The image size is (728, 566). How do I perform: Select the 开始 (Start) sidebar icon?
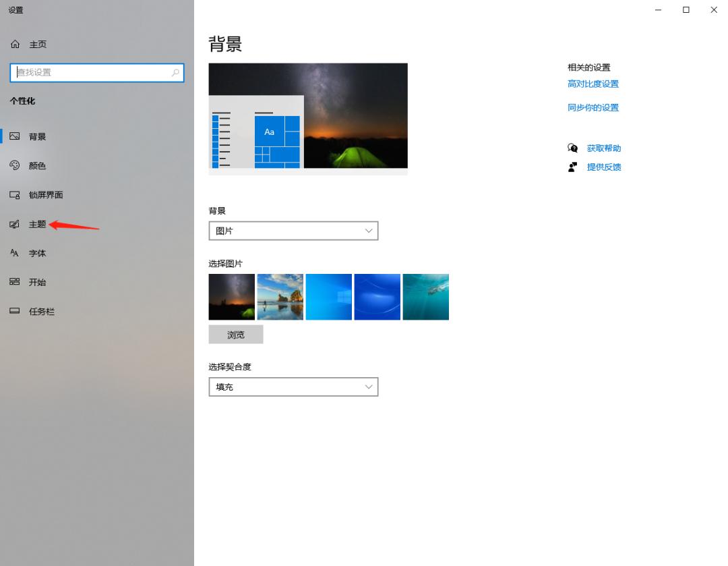pos(15,282)
